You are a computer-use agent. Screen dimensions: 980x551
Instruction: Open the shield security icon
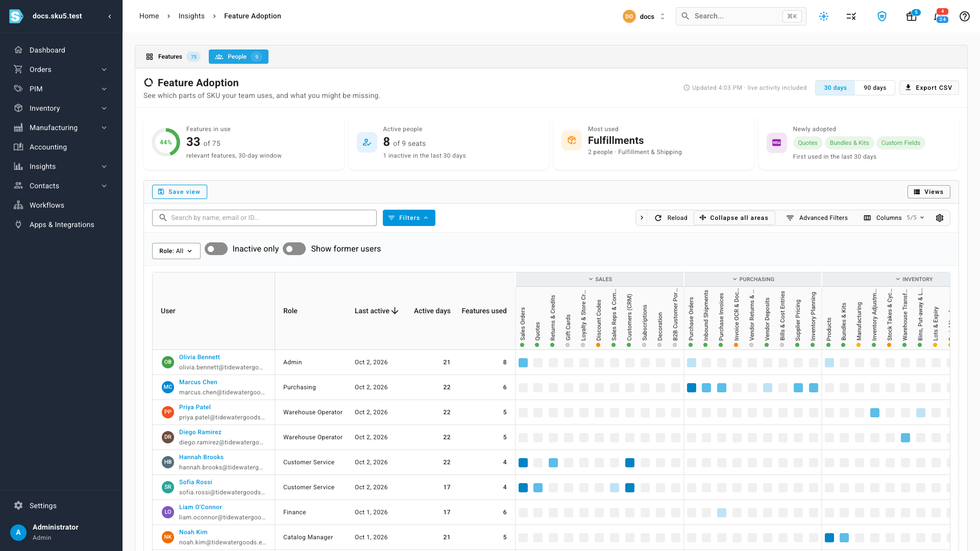(x=882, y=16)
